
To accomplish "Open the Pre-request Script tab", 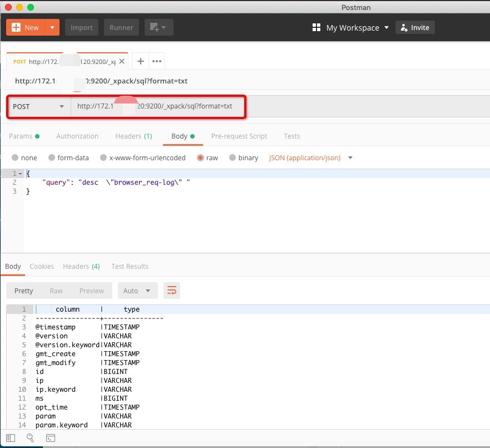I will (239, 136).
